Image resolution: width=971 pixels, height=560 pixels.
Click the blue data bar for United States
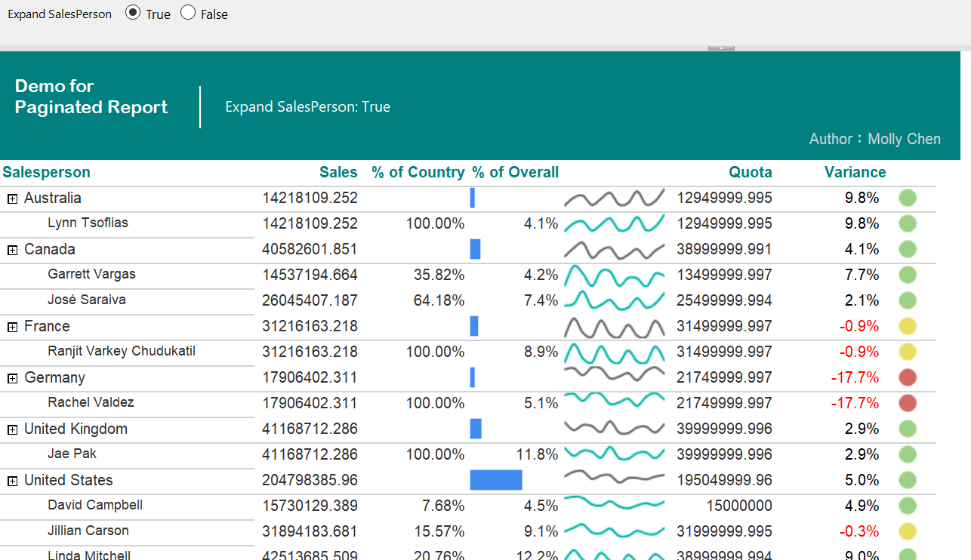[x=496, y=480]
